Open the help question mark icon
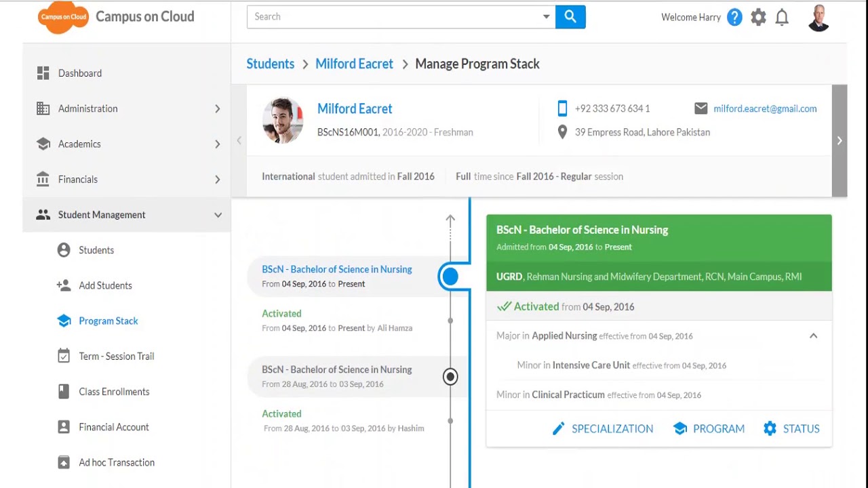The width and height of the screenshot is (868, 488). click(734, 18)
